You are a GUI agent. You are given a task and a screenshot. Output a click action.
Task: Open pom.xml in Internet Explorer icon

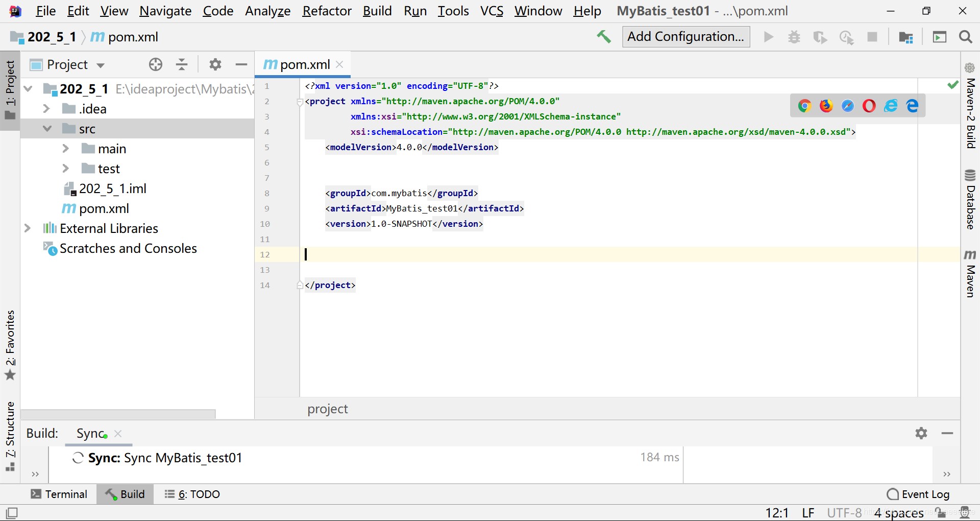891,106
